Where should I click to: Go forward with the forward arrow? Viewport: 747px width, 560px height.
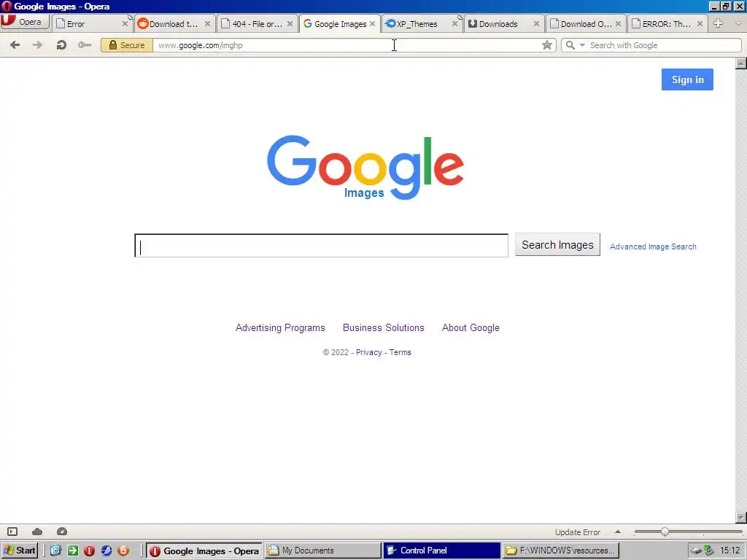coord(37,45)
